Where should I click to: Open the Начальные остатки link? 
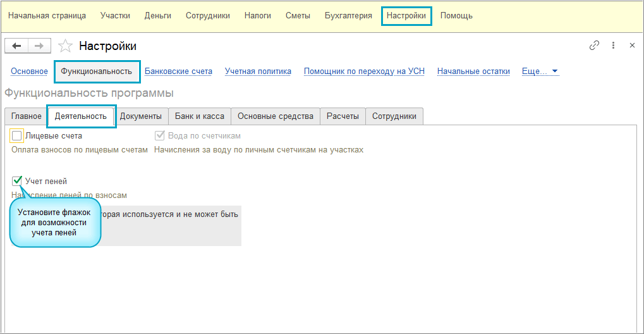(473, 71)
